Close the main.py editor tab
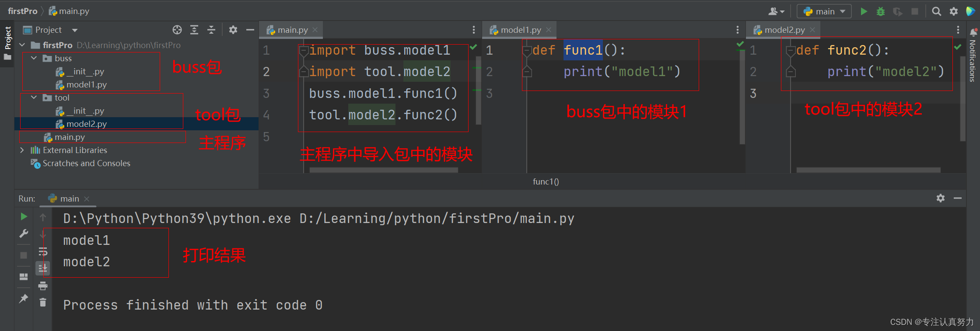 pyautogui.click(x=315, y=30)
